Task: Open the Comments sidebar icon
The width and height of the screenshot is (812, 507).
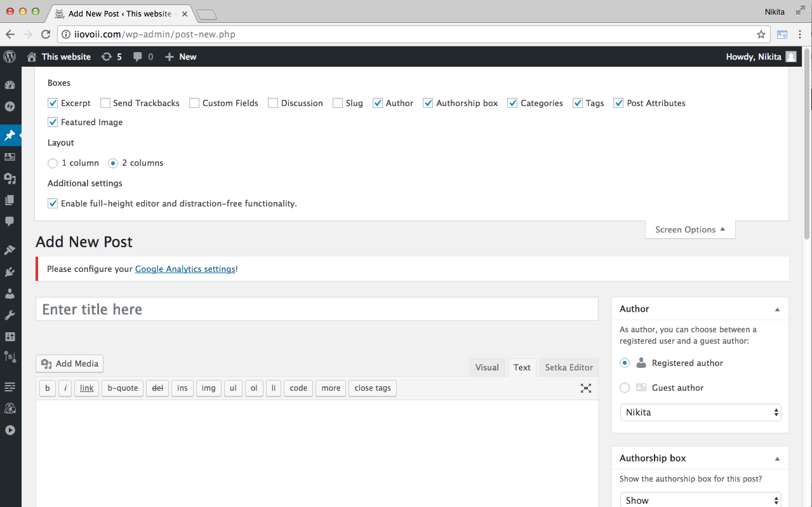Action: (10, 221)
